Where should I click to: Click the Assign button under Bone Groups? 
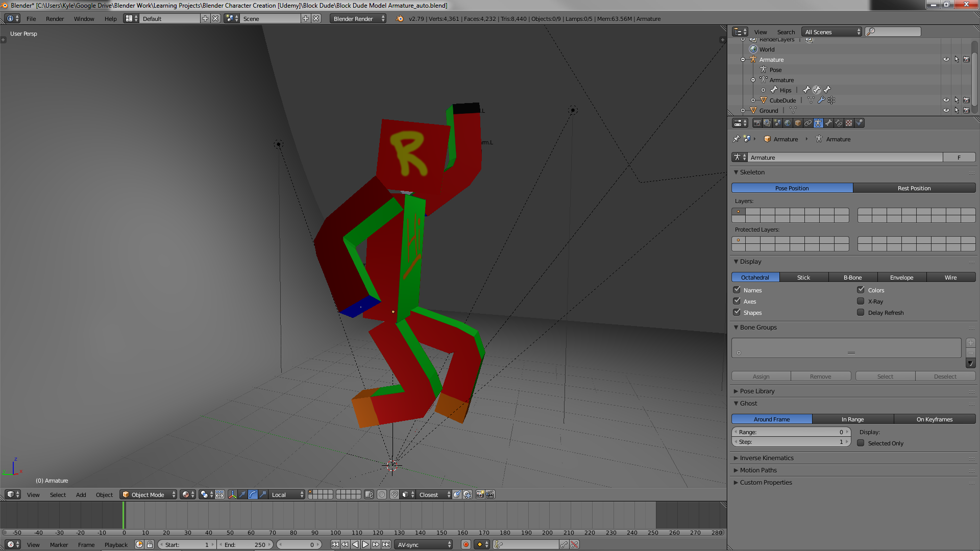click(761, 376)
